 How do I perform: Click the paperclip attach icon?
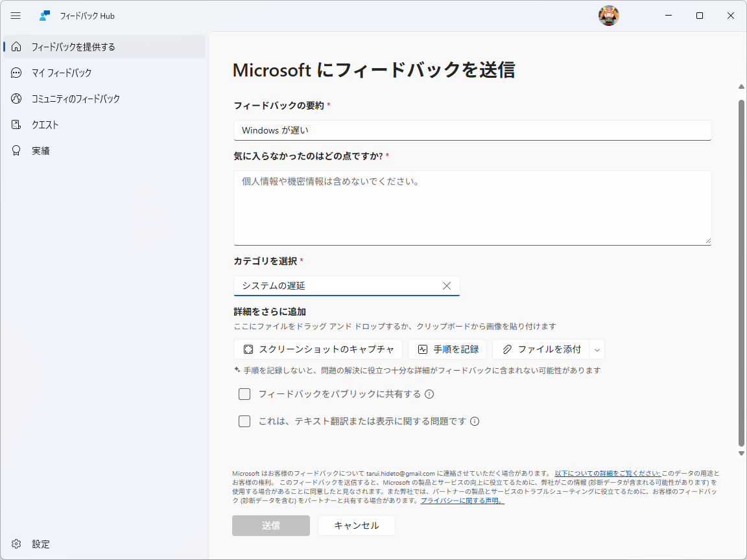coord(507,349)
